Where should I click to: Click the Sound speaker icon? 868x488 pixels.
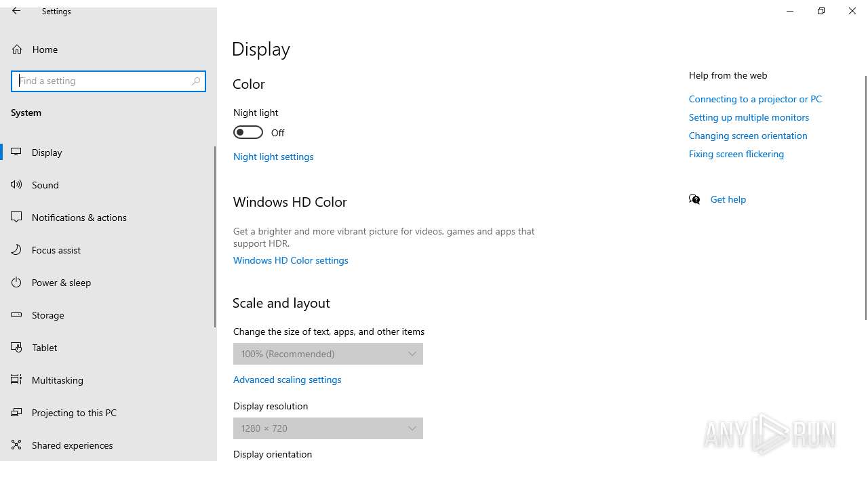[x=17, y=185]
